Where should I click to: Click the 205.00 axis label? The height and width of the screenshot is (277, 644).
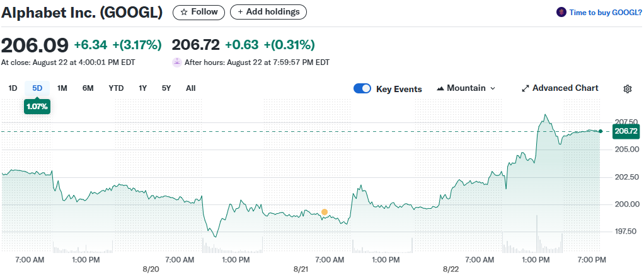coord(626,150)
